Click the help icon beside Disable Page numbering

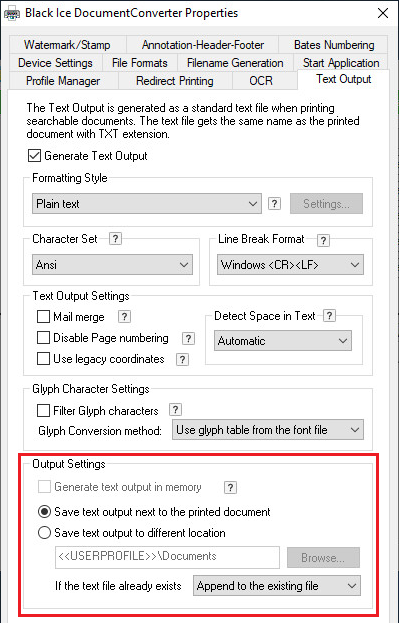(188, 338)
